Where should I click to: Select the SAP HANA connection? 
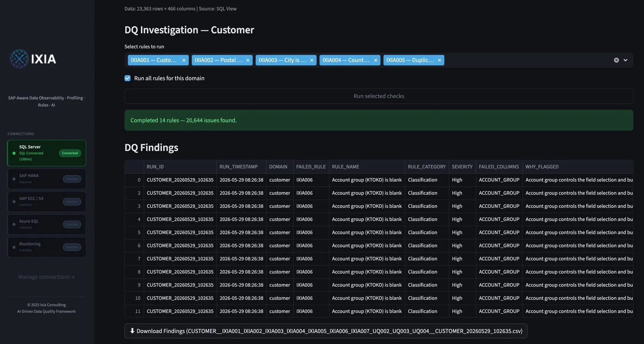[x=46, y=179]
